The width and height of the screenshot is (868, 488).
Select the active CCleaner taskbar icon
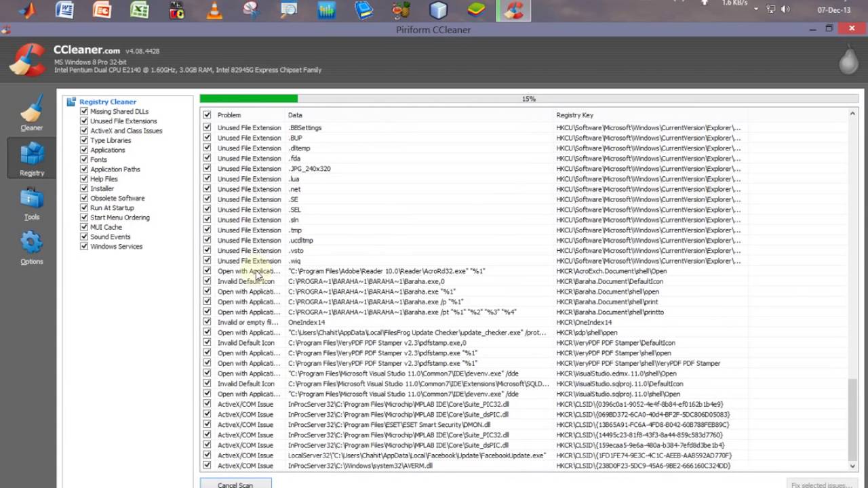(x=513, y=10)
